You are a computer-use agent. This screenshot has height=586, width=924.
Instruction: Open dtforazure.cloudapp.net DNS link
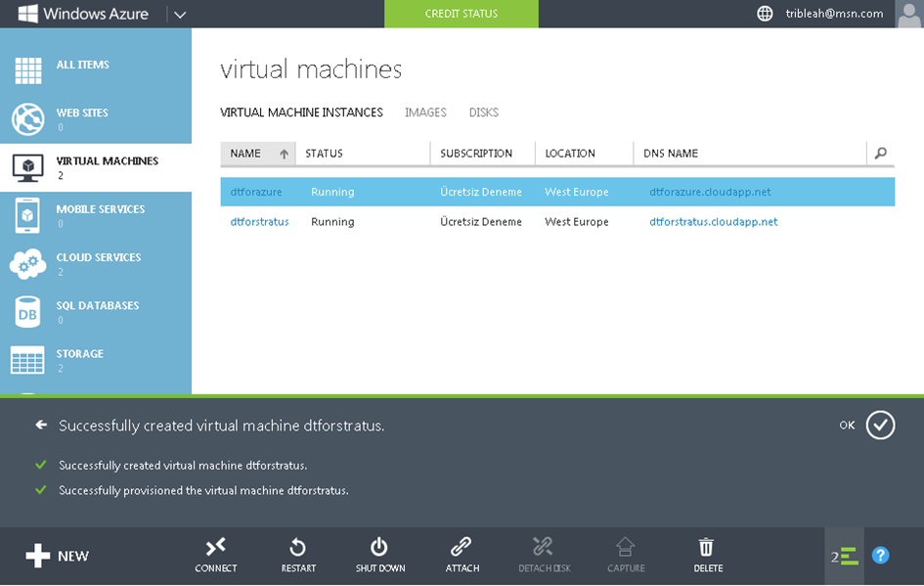tap(710, 192)
